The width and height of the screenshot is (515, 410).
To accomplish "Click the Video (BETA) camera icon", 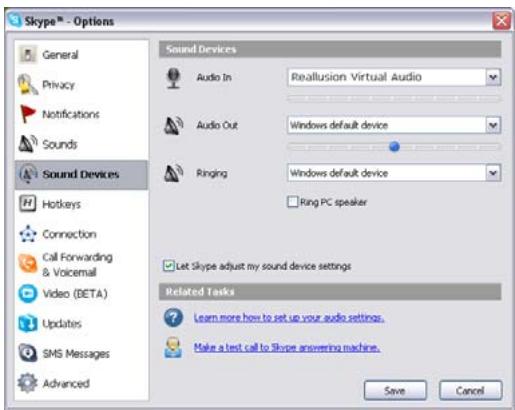I will tap(28, 294).
